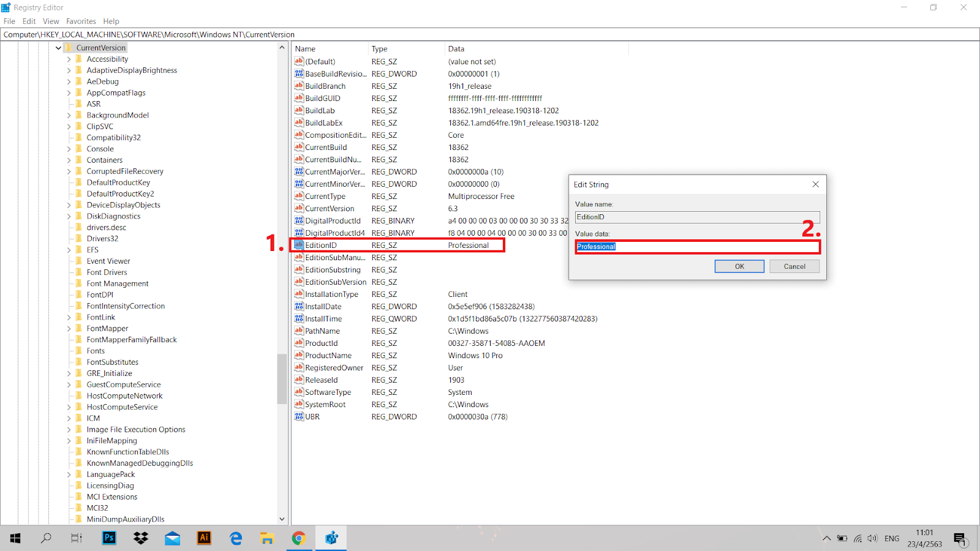Click the REG_BINARY icon beside DigitalProductId
Screen dimensions: 980x551
pyautogui.click(x=298, y=220)
